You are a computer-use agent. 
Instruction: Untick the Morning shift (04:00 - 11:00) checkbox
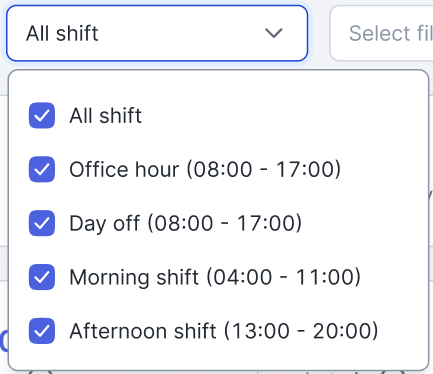pyautogui.click(x=42, y=277)
